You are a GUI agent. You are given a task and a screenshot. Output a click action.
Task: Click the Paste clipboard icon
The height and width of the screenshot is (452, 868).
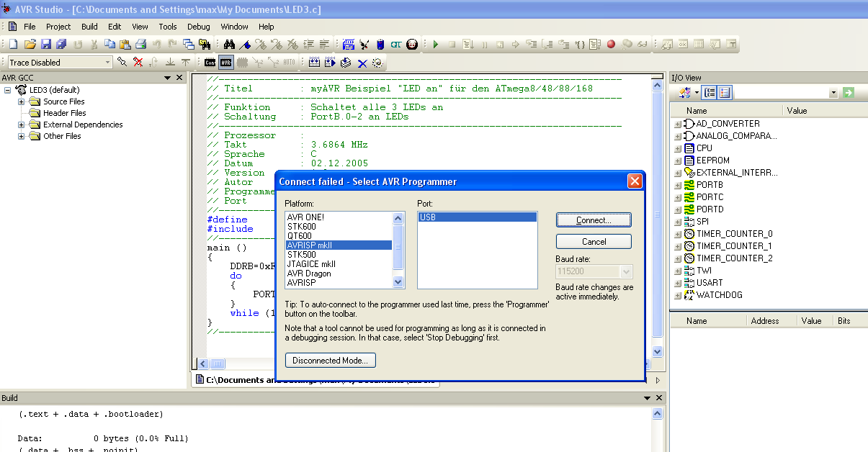tap(125, 44)
